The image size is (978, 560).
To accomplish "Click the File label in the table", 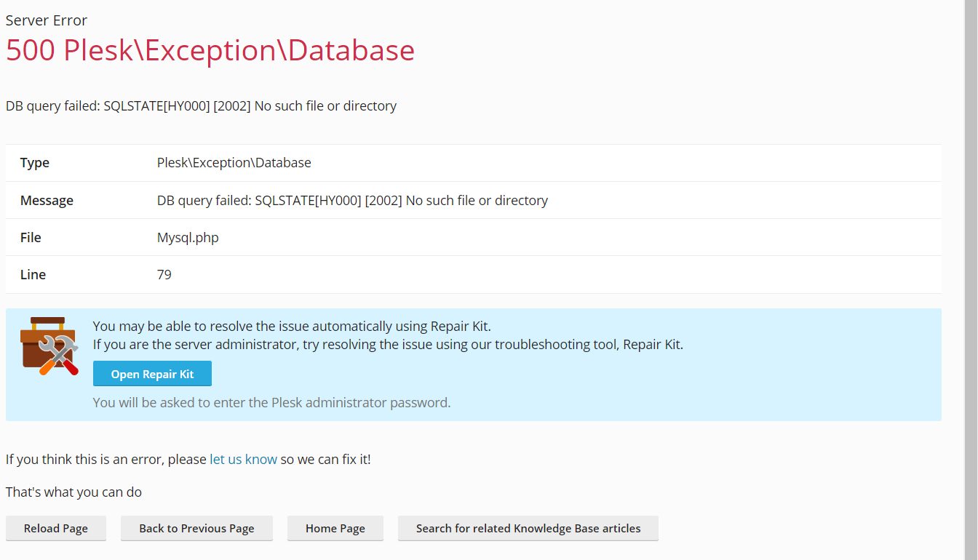I will (x=31, y=238).
